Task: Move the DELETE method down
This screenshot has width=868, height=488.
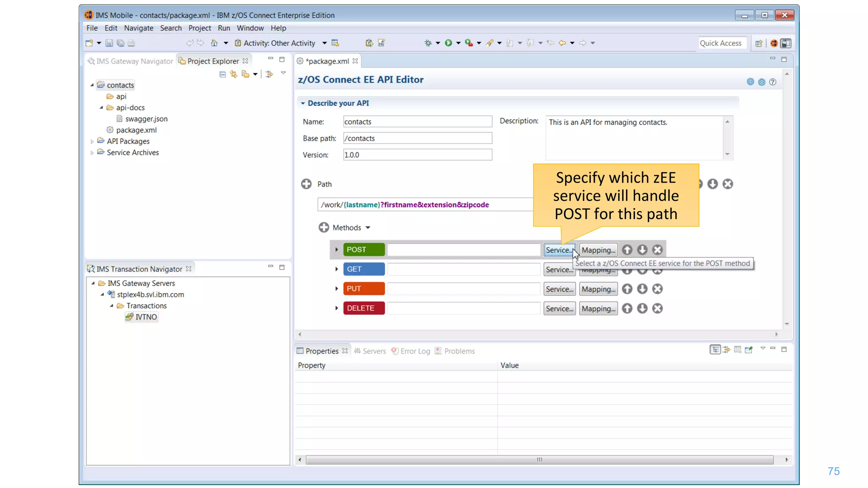Action: [x=642, y=308]
